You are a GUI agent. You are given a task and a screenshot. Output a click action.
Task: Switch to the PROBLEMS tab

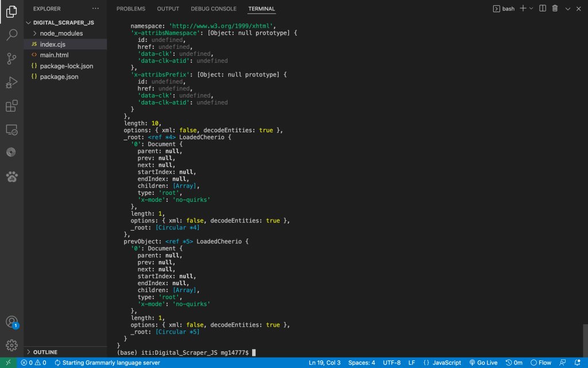(131, 9)
